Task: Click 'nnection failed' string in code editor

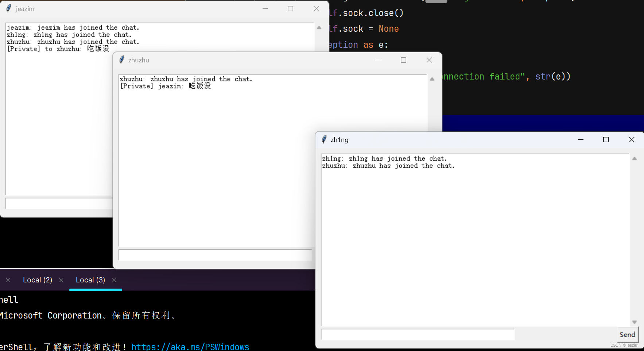Action: (484, 77)
